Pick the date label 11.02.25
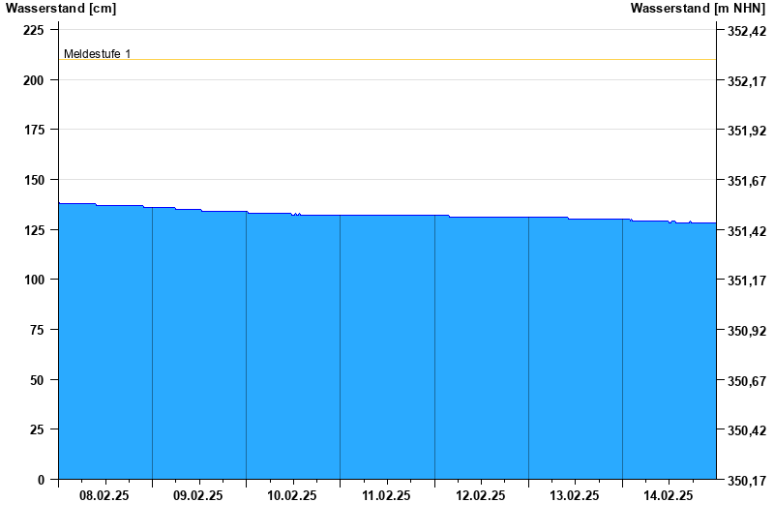The height and width of the screenshot is (532, 774). 386,495
